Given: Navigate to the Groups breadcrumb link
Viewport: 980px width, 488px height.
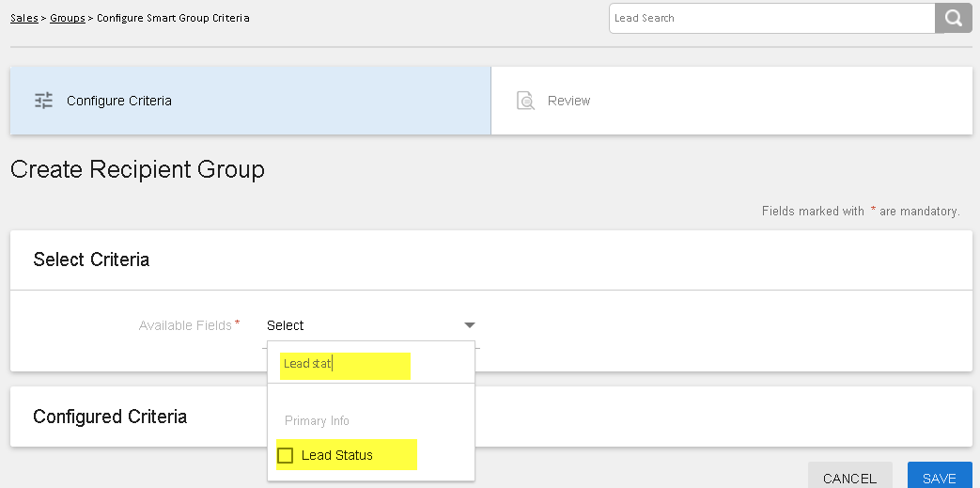Looking at the screenshot, I should [x=67, y=18].
